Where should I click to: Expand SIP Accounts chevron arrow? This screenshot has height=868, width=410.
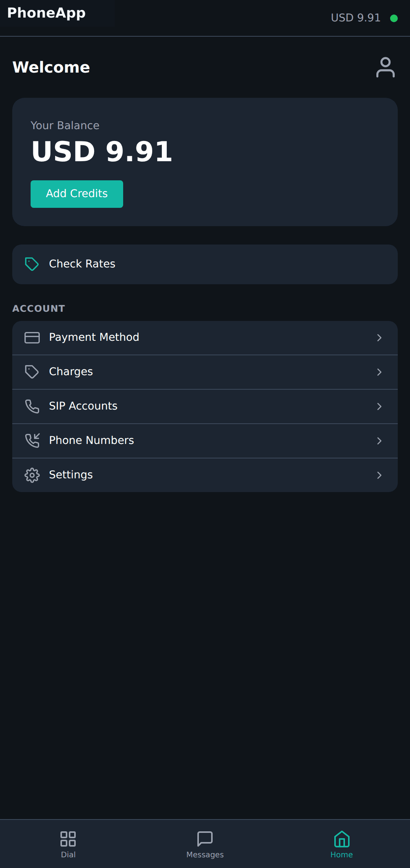(379, 406)
